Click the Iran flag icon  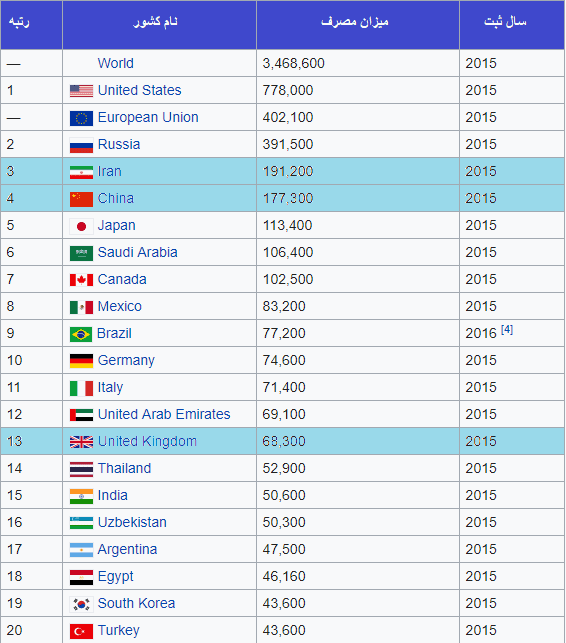click(81, 172)
